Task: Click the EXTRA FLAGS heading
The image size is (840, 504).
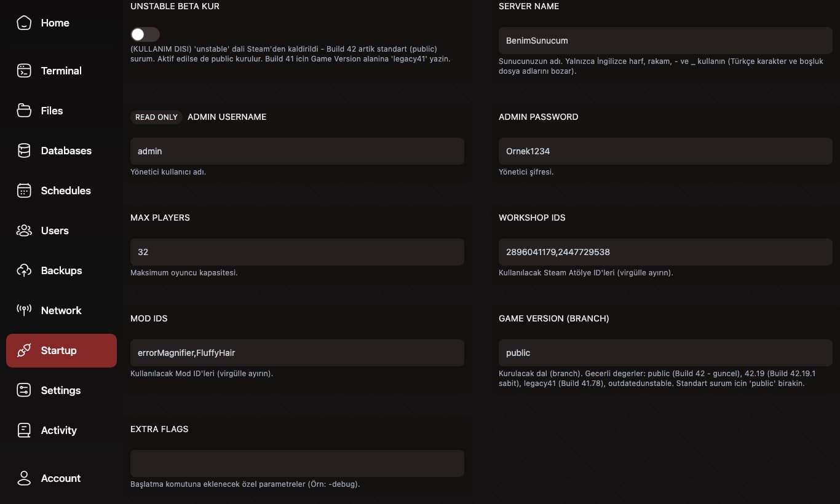Action: tap(159, 429)
